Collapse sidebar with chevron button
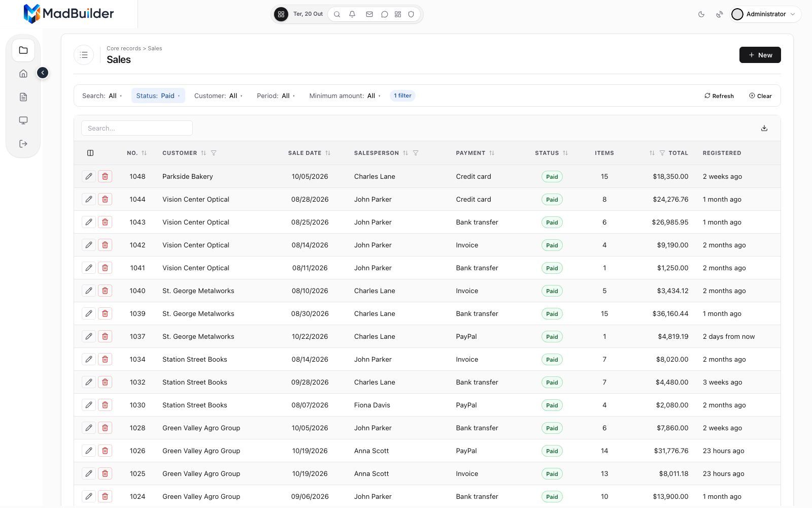The height and width of the screenshot is (508, 812). point(43,73)
